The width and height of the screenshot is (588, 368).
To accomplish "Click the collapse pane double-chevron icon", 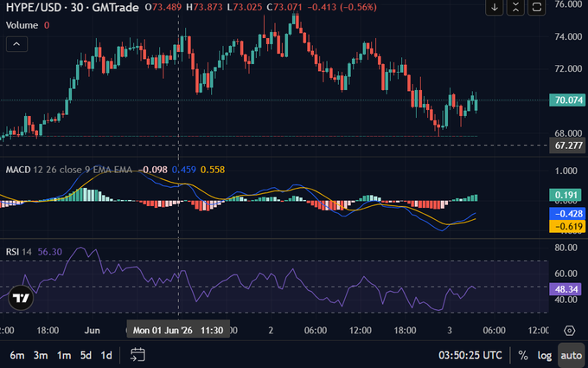I will 515,7.
